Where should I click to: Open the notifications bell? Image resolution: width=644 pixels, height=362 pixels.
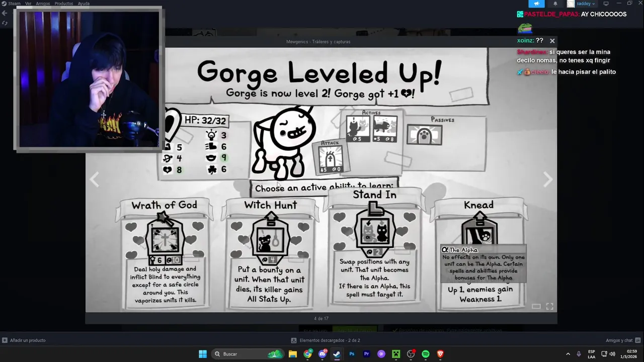click(555, 4)
